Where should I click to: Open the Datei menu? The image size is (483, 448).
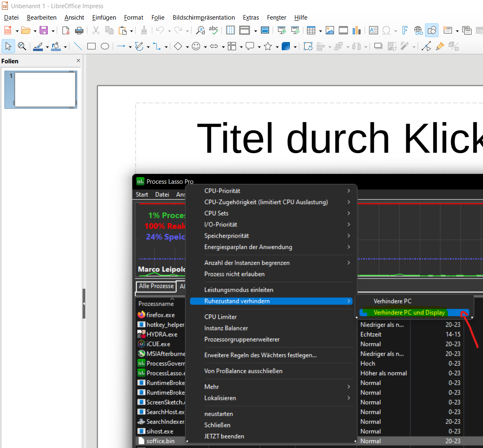tap(11, 18)
